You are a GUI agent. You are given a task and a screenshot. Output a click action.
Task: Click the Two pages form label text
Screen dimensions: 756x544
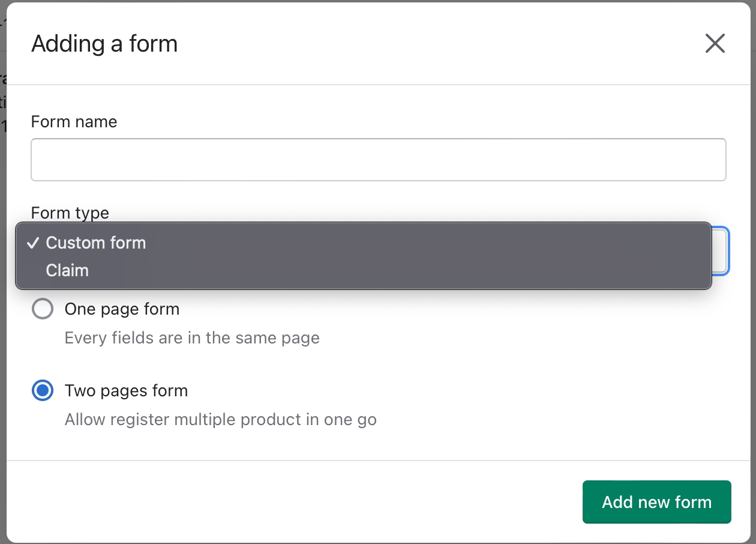coord(126,391)
